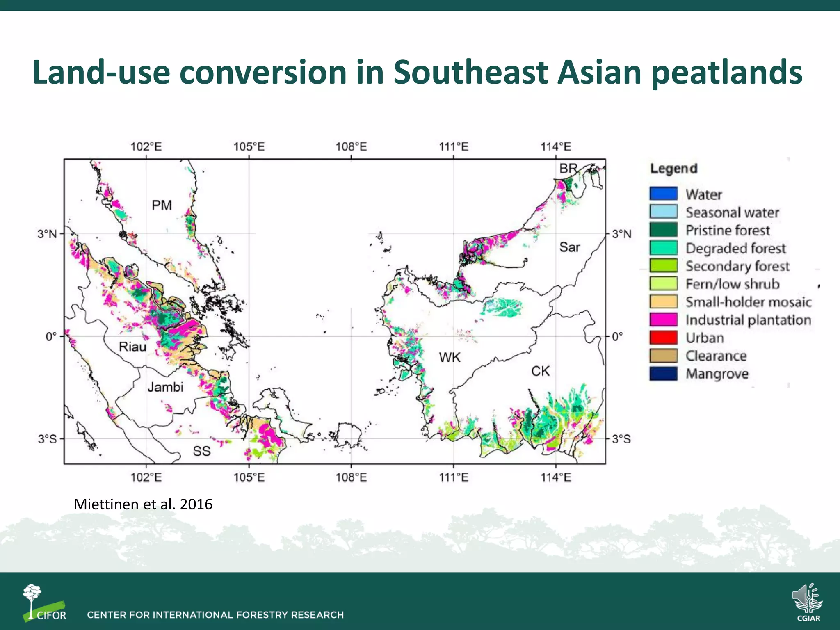
Task: Select the Seasonal water legend swatch
Action: 663,212
